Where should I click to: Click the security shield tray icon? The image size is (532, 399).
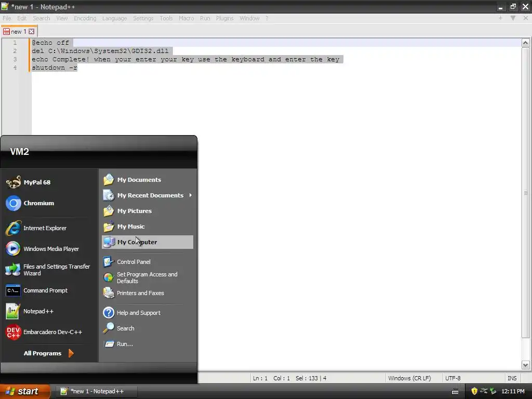tap(474, 391)
